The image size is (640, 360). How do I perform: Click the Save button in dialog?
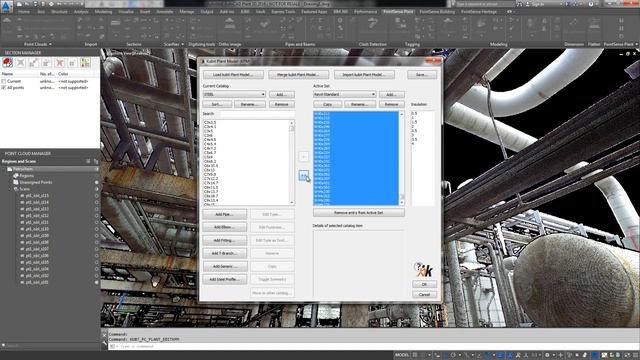(422, 75)
